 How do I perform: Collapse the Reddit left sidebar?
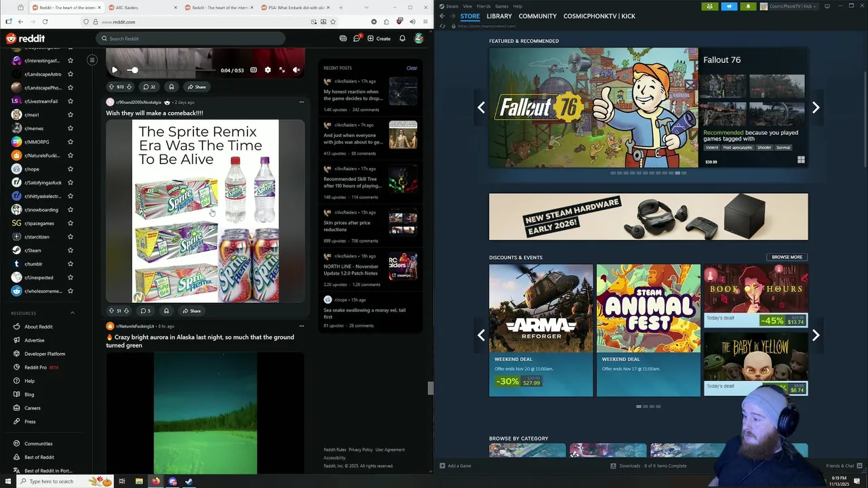coord(92,60)
